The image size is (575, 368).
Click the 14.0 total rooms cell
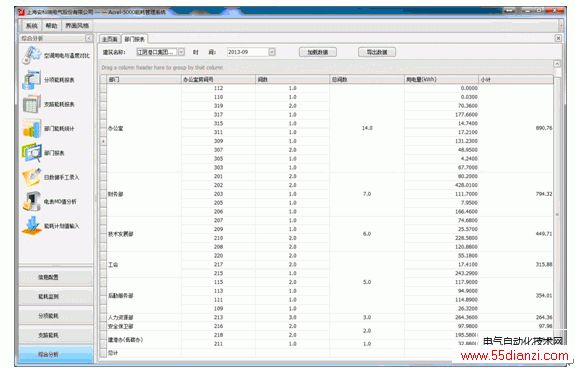(367, 128)
